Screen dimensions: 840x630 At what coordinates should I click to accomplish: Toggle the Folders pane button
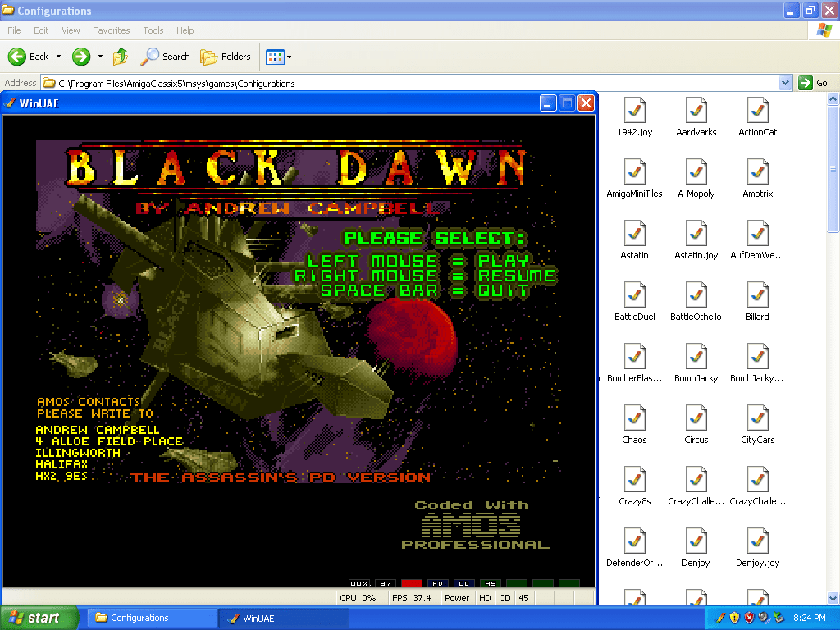click(x=226, y=57)
